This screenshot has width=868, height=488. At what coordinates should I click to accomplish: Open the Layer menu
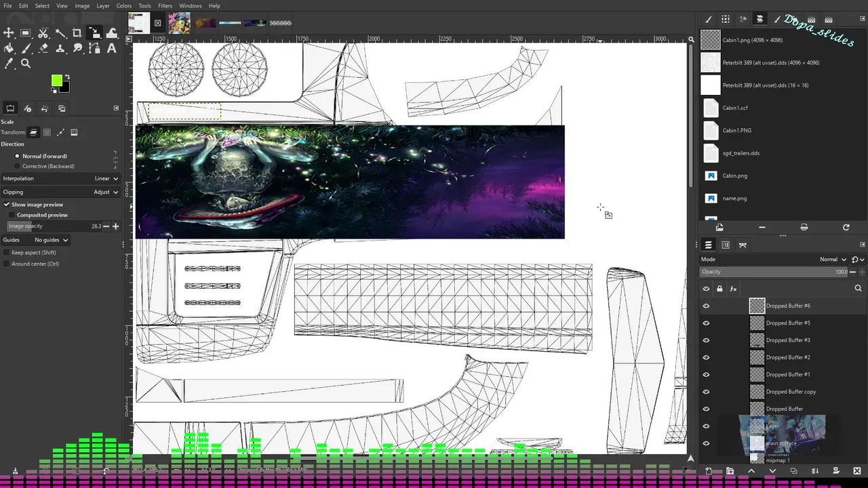tap(103, 5)
